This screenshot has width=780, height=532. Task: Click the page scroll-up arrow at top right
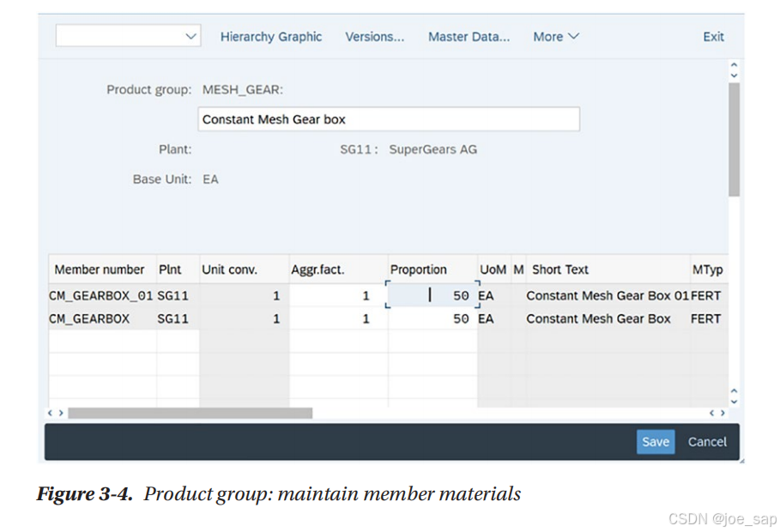(733, 65)
